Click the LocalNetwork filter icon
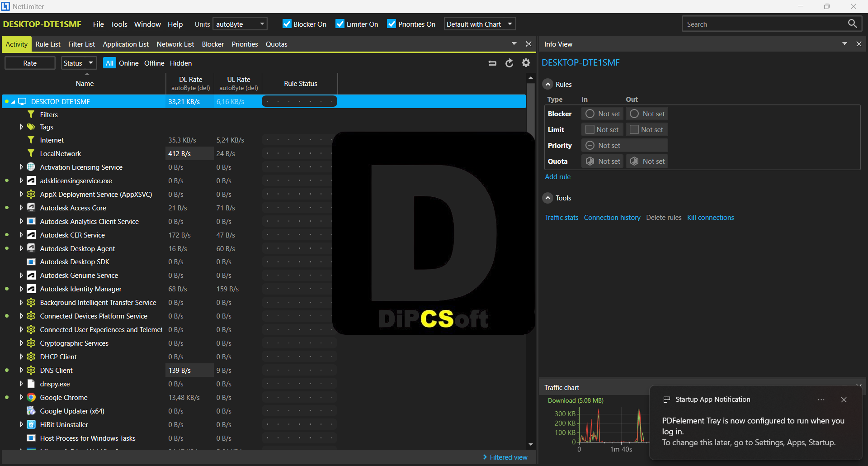 pos(31,153)
